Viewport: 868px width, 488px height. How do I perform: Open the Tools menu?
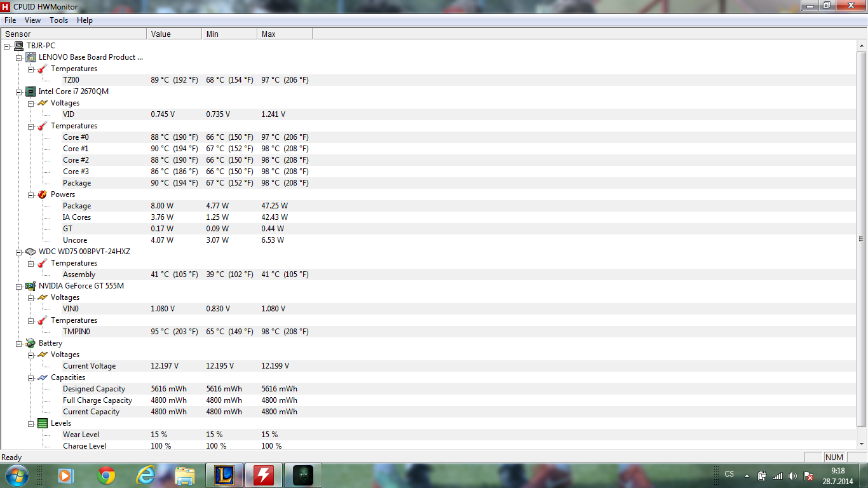(58, 20)
